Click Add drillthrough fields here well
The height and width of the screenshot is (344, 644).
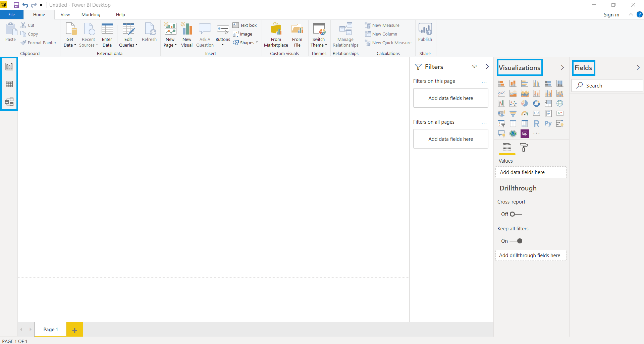coord(531,255)
